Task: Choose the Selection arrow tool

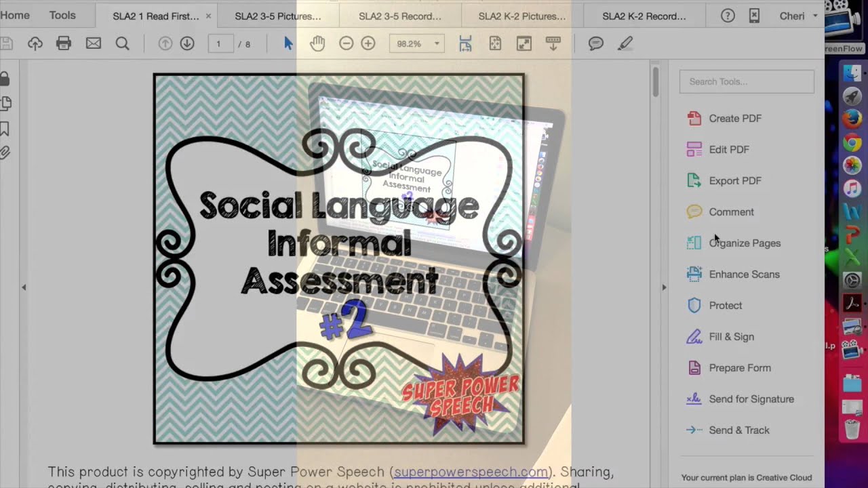Action: coord(288,43)
